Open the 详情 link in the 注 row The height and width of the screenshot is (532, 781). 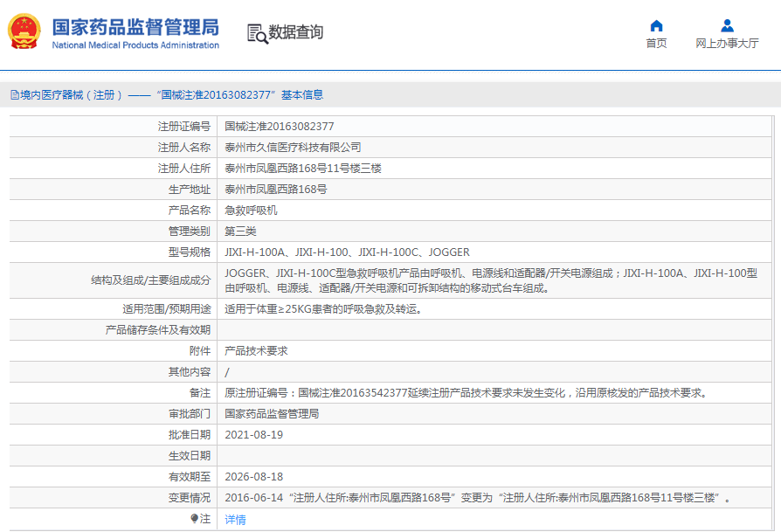point(235,519)
